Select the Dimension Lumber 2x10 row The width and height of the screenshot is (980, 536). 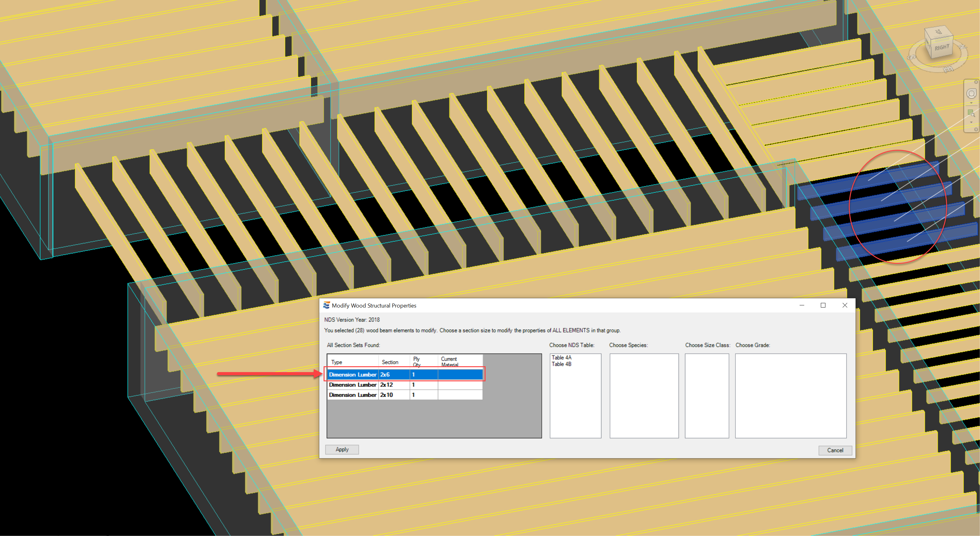point(405,395)
